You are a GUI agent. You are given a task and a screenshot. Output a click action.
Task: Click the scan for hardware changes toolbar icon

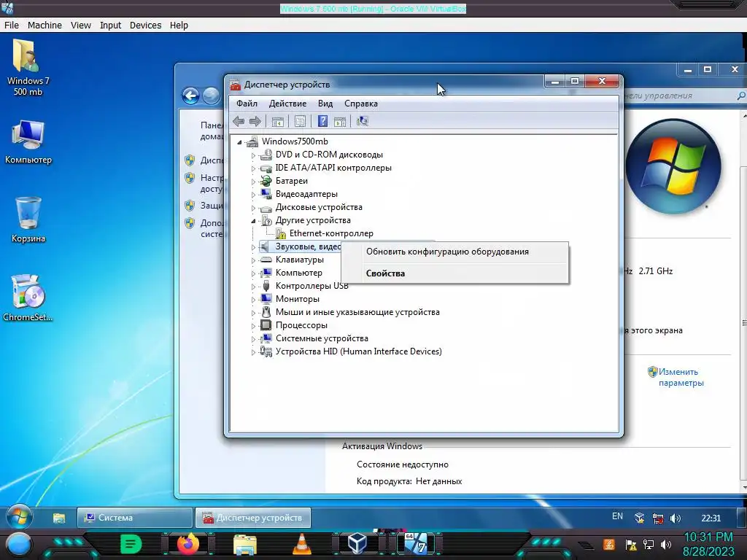coord(363,122)
